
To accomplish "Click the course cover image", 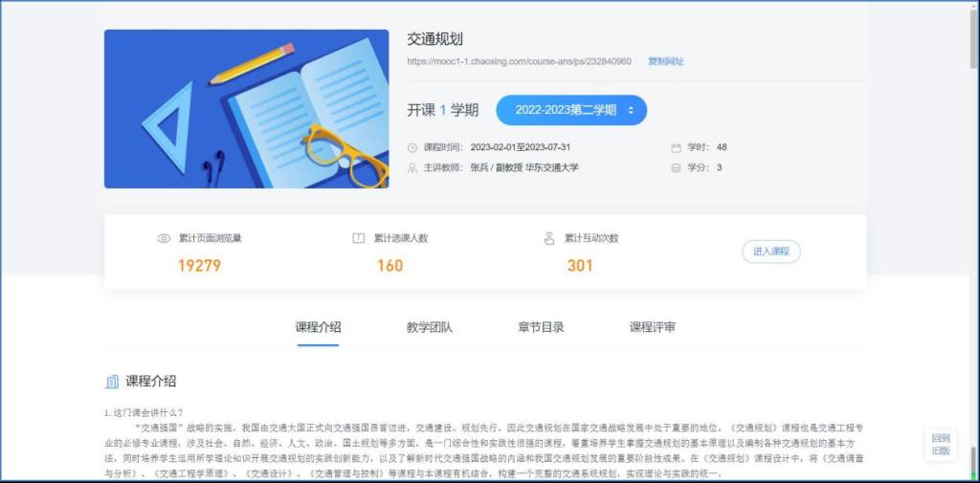I will point(246,108).
